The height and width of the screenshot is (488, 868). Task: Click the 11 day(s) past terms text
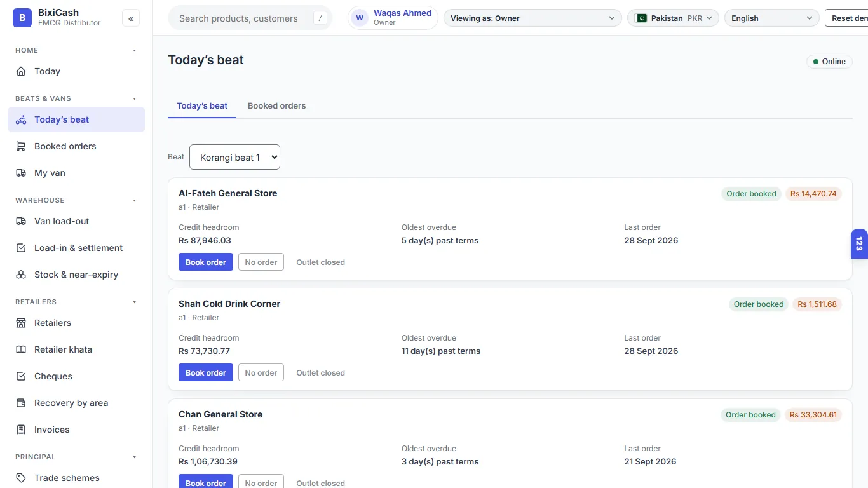(x=441, y=351)
